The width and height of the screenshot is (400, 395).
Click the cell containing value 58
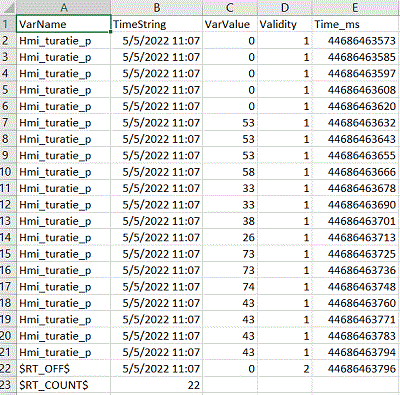click(230, 172)
